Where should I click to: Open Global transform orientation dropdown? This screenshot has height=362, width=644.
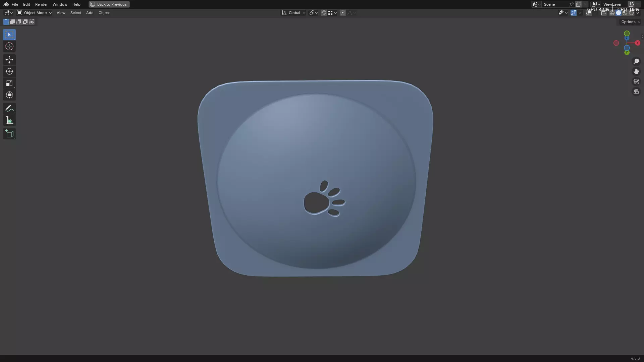click(x=293, y=13)
